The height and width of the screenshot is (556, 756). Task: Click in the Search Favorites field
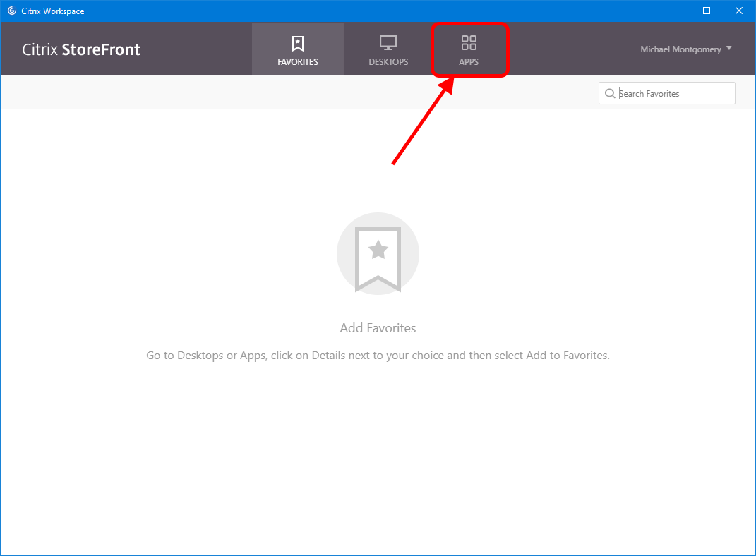coord(667,93)
